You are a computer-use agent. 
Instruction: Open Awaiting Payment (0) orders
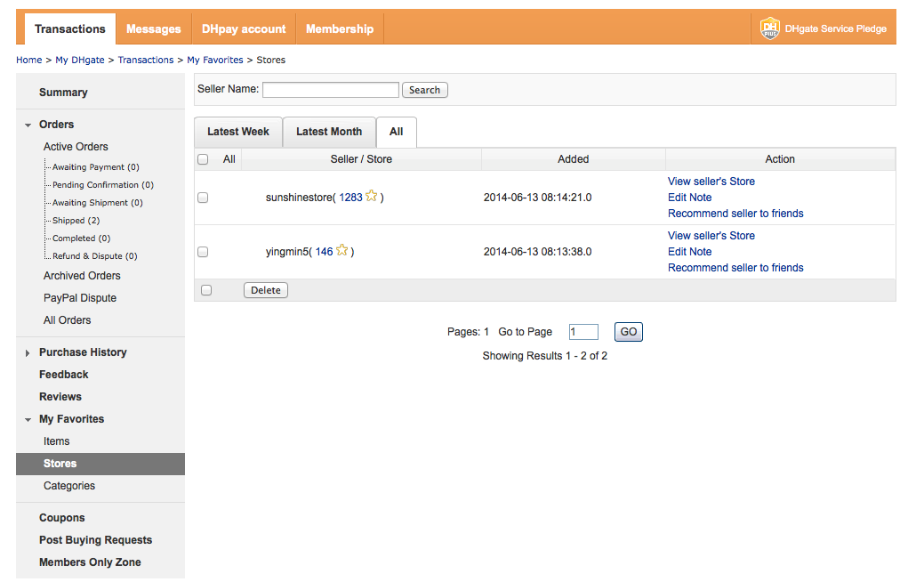pos(96,167)
